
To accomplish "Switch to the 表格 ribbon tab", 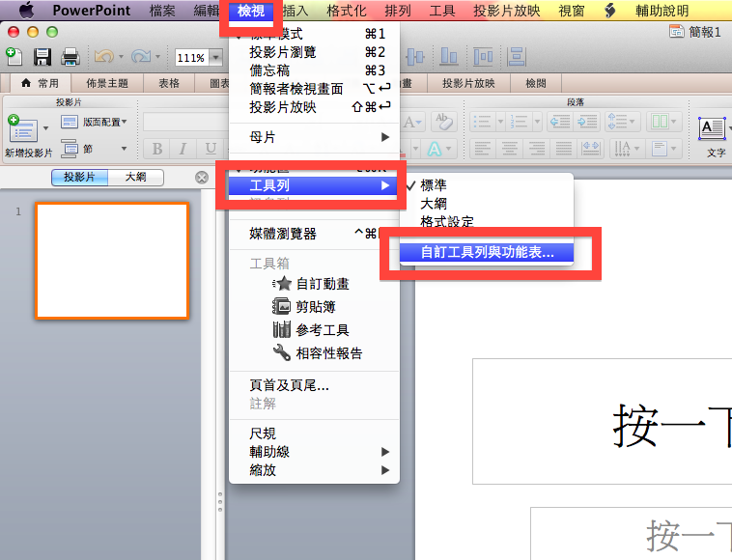I will (x=169, y=84).
